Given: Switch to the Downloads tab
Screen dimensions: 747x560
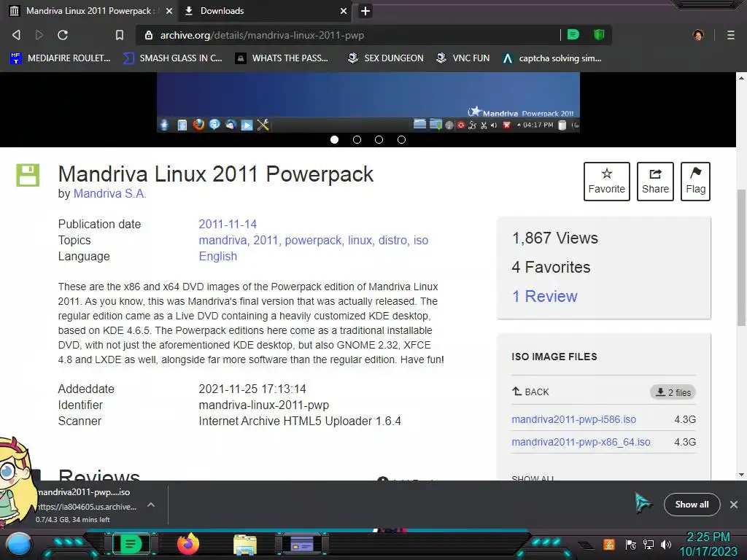Looking at the screenshot, I should [x=265, y=11].
